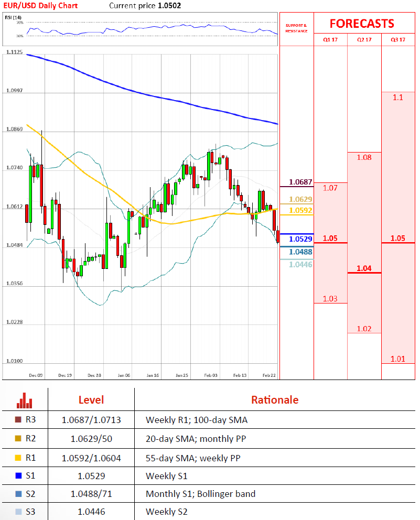This screenshot has width=420, height=520.
Task: Click the Dec 09 date axis label
Action: coord(36,375)
